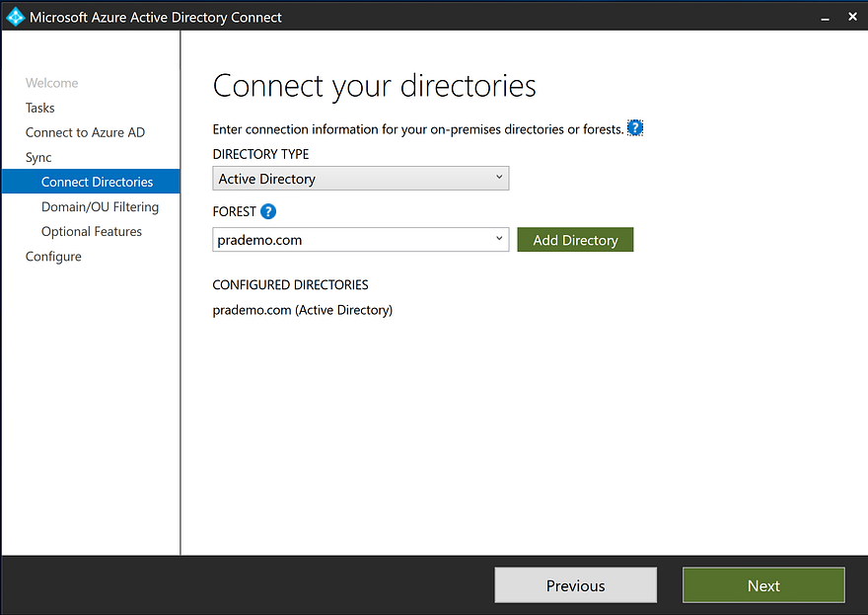The width and height of the screenshot is (868, 615).
Task: Open the Forest dropdown arrow
Action: pos(500,240)
